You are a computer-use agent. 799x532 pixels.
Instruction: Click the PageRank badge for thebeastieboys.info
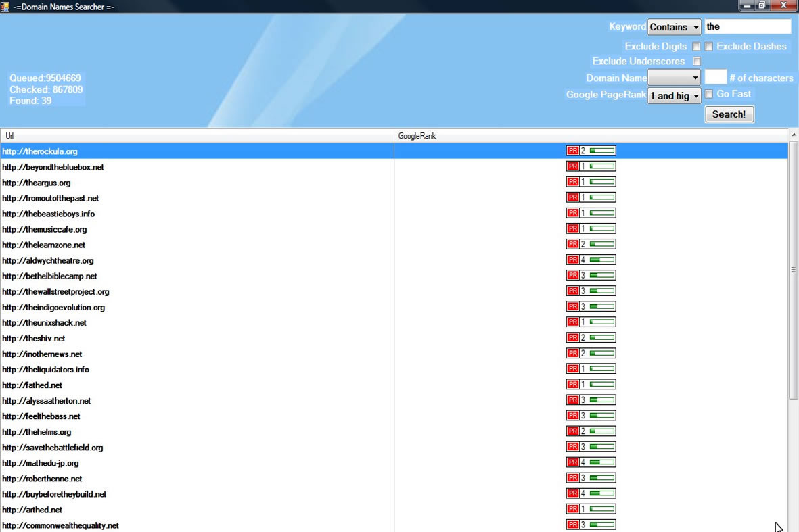click(x=591, y=213)
